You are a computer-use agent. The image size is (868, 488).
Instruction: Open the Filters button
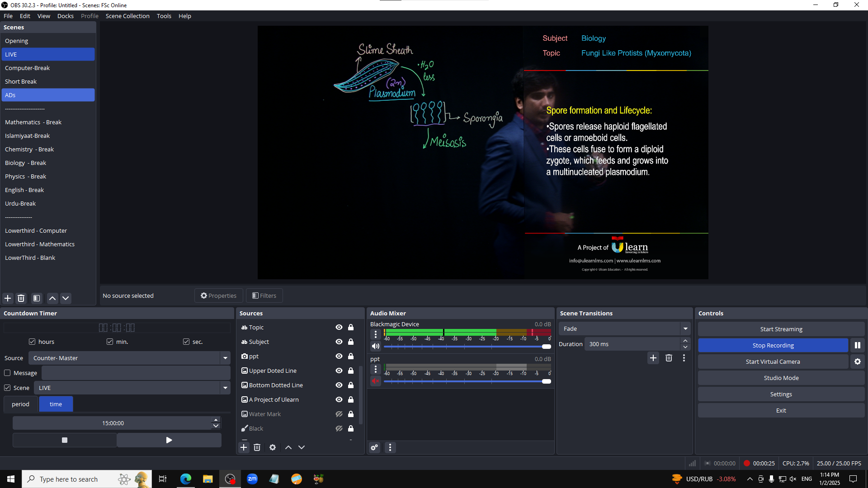pyautogui.click(x=264, y=296)
